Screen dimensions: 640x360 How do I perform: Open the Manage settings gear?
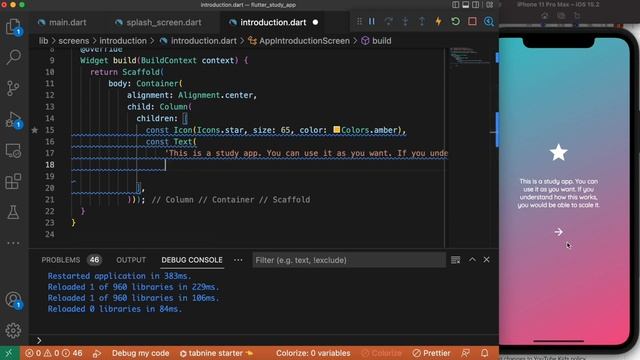(x=13, y=330)
